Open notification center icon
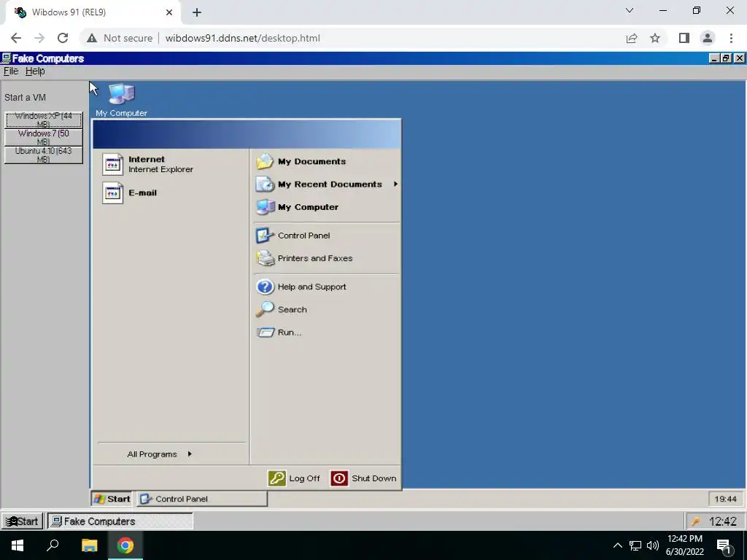Screen dimensions: 747x560 pyautogui.click(x=724, y=545)
